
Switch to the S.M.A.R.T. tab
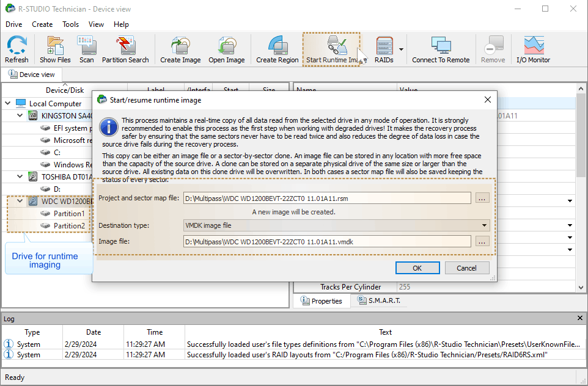(x=379, y=300)
